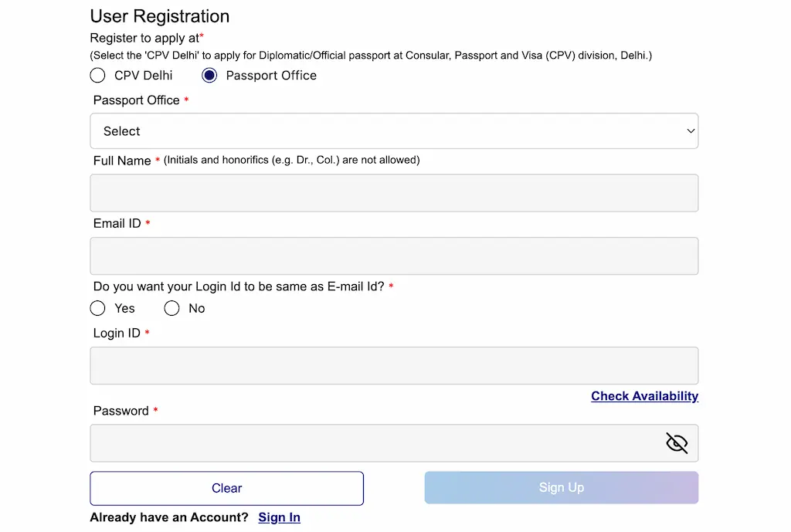Select the CPV Delhi radio button
The width and height of the screenshot is (791, 532).
(97, 75)
